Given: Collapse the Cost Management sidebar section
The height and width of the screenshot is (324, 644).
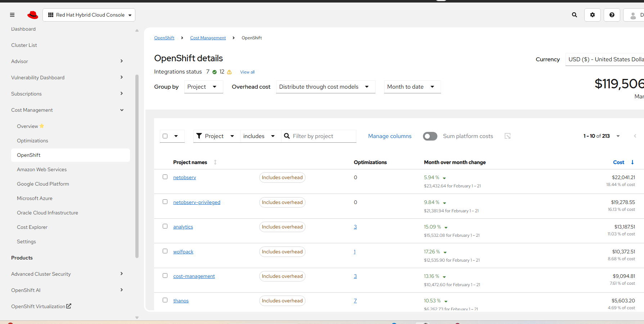Looking at the screenshot, I should coord(68,110).
